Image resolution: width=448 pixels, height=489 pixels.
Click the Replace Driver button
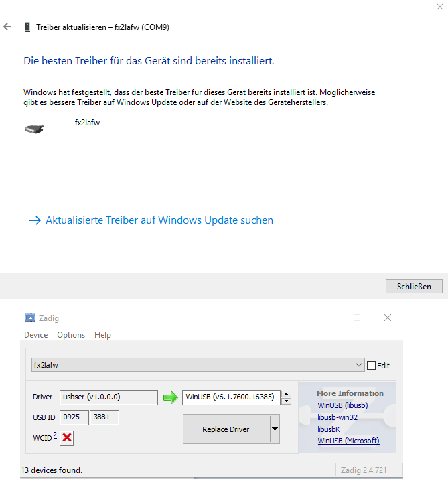(x=226, y=429)
